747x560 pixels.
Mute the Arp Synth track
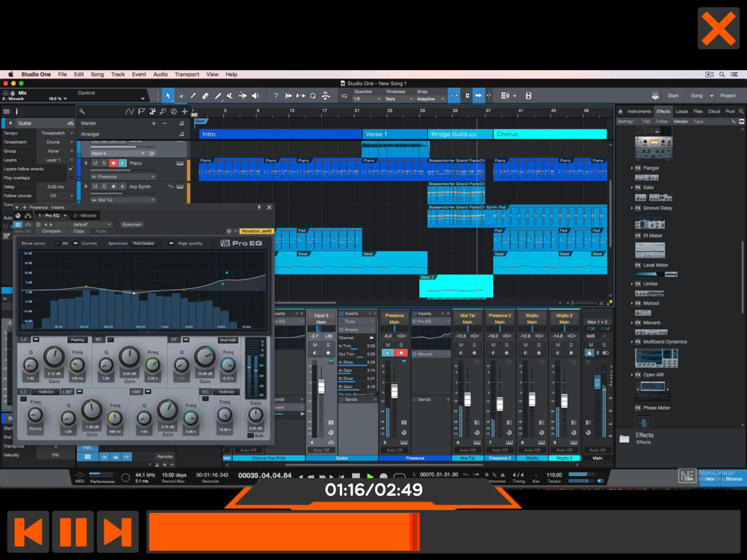coord(95,187)
